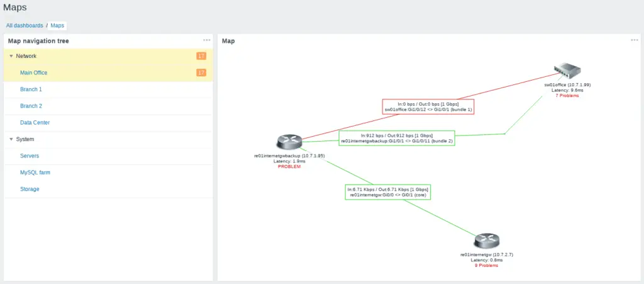
Task: Click the Latency: 0.8ms text
Action: point(487,260)
